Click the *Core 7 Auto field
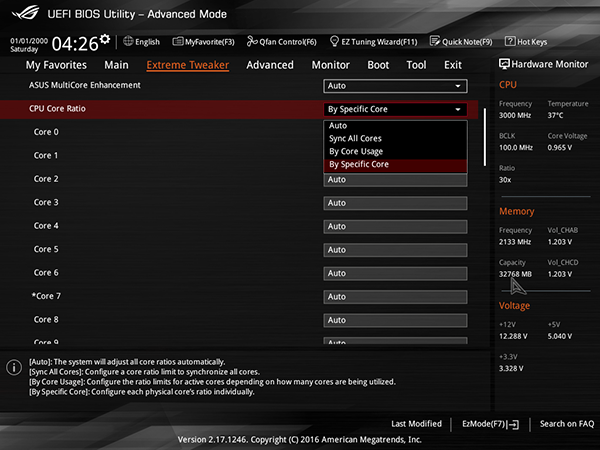The height and width of the screenshot is (450, 600). tap(395, 297)
